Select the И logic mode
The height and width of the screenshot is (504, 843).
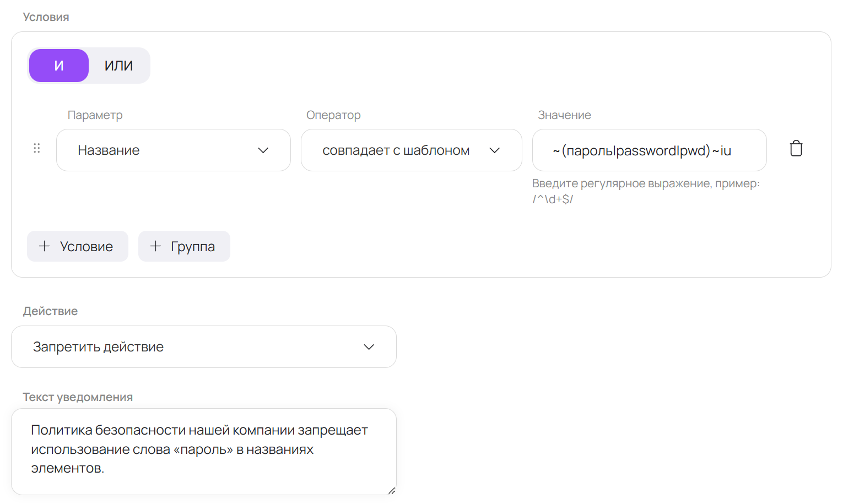click(x=58, y=65)
